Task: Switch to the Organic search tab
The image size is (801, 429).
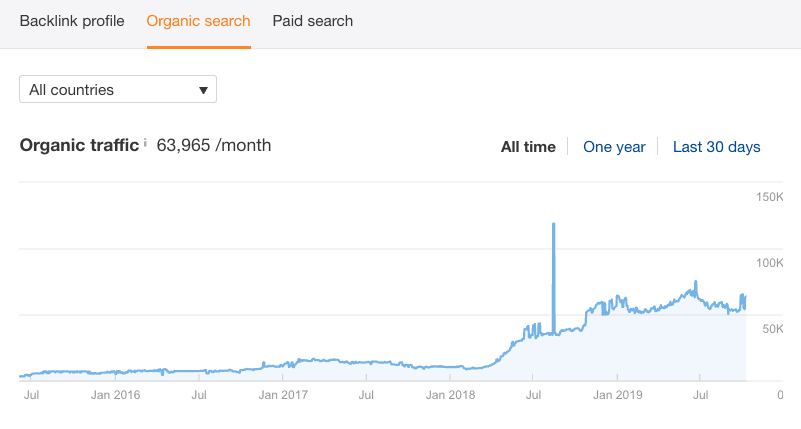Action: tap(198, 21)
